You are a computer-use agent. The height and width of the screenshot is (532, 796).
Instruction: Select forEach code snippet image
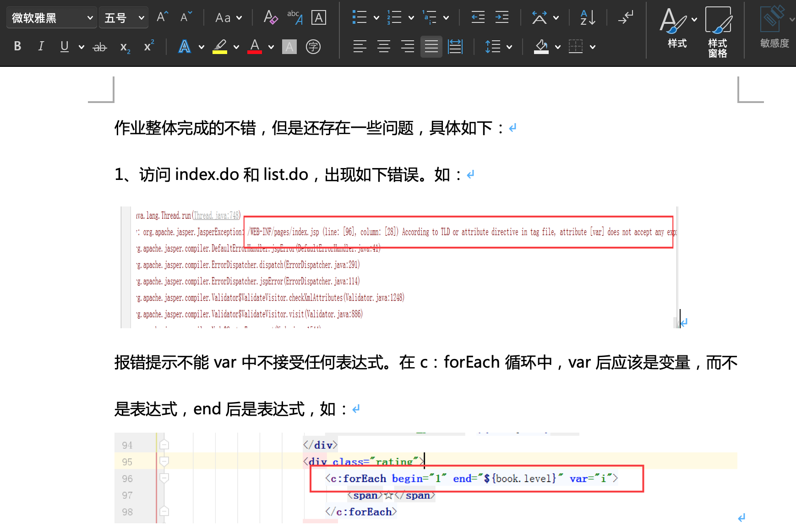click(x=426, y=478)
